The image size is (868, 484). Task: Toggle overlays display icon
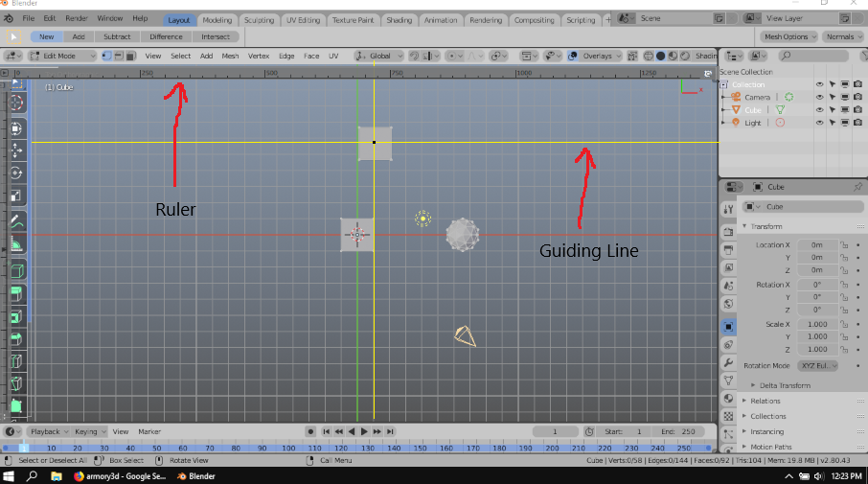[x=573, y=56]
